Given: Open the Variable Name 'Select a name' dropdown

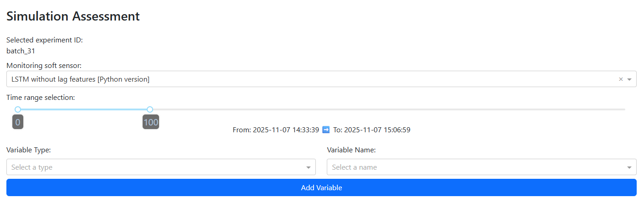Looking at the screenshot, I should [475, 167].
